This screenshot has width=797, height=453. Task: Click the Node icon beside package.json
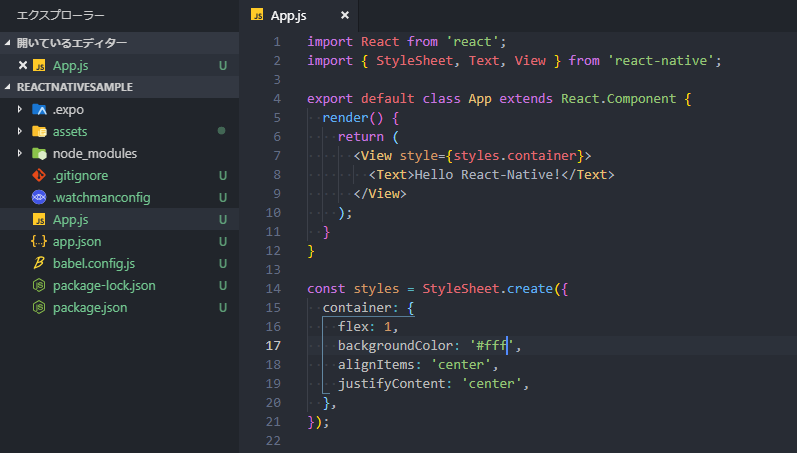tap(39, 307)
